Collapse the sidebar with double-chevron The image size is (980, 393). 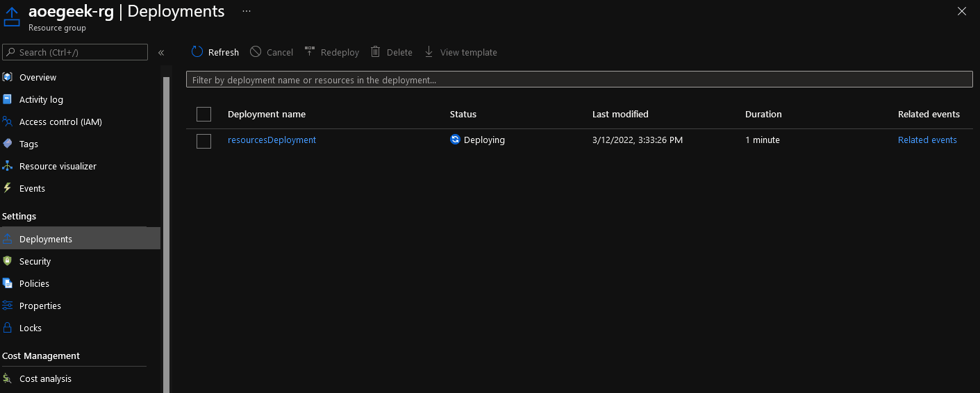tap(161, 53)
